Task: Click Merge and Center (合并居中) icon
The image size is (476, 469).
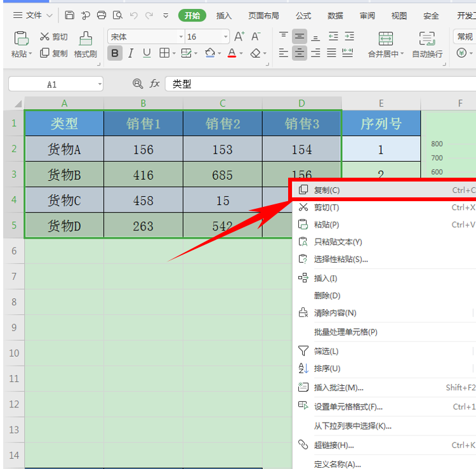Action: point(385,39)
